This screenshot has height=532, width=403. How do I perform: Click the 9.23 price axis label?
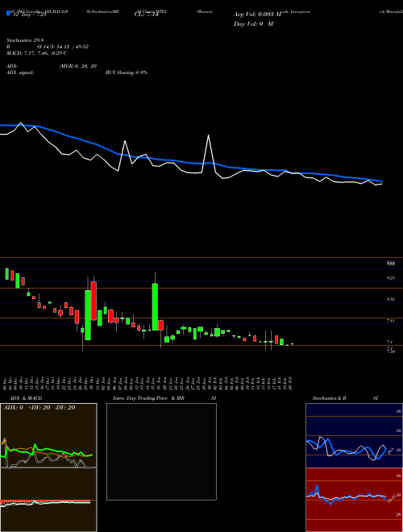(392, 278)
